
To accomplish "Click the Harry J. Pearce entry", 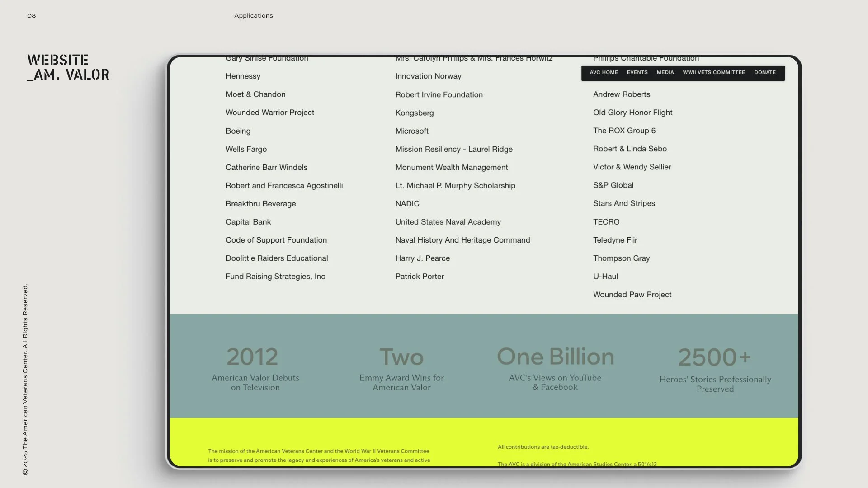I will 422,258.
